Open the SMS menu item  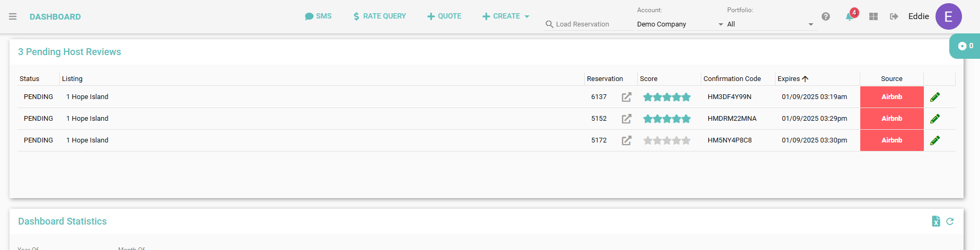click(x=318, y=16)
